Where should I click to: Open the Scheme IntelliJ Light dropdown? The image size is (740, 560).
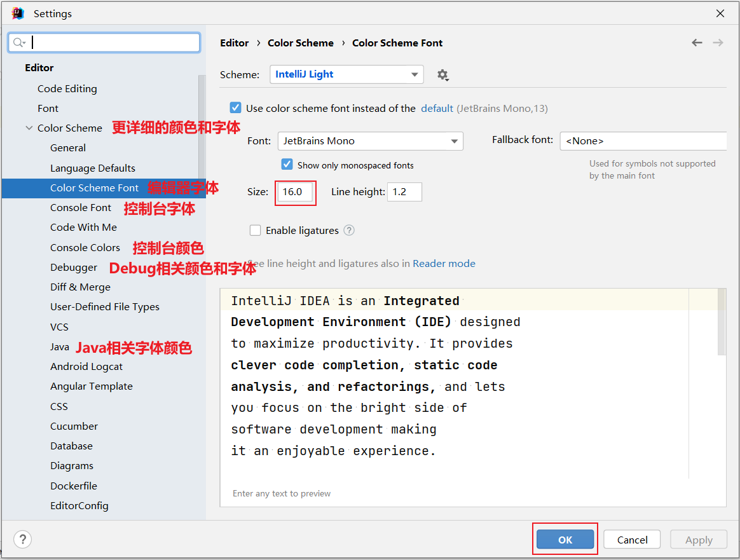coord(346,74)
